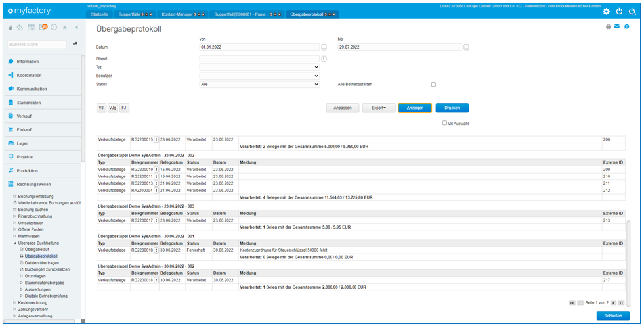This screenshot has width=644, height=328.
Task: Open the Typ dropdown
Action: point(259,67)
